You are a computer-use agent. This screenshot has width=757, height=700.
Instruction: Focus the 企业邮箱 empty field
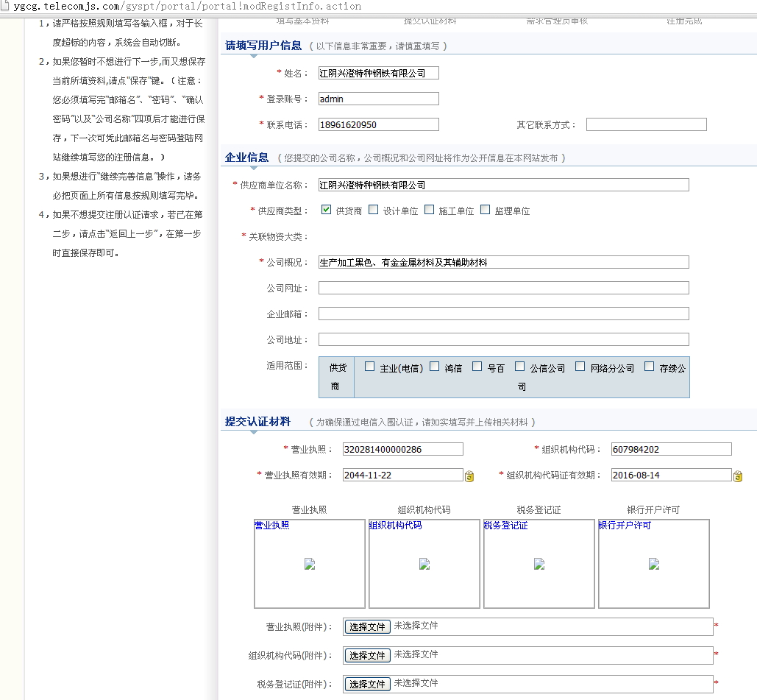point(503,314)
